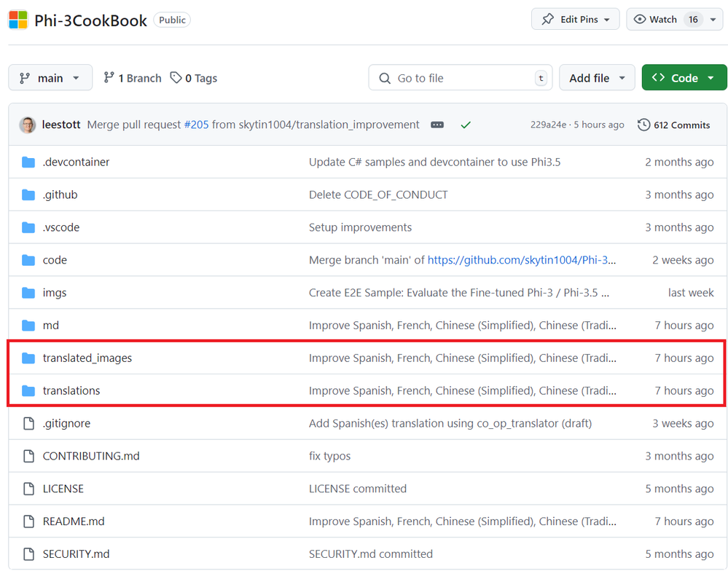Open the imgs folder
This screenshot has height=571, width=728.
click(x=55, y=293)
